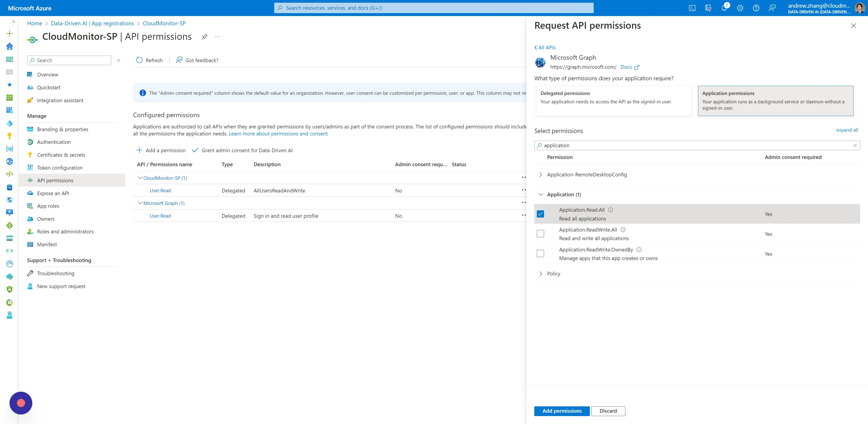868x424 pixels.
Task: Open All services list icon
Action: (10, 72)
